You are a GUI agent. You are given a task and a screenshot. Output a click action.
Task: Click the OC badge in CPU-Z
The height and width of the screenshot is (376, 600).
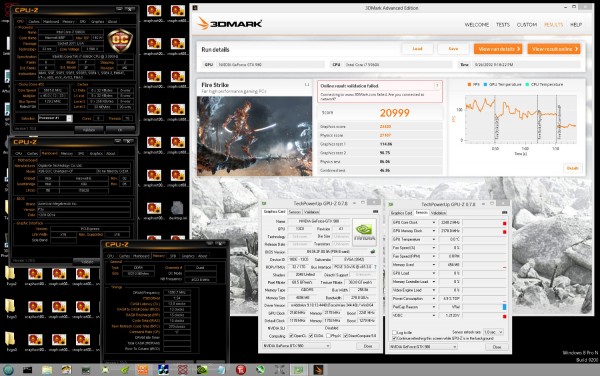tap(120, 40)
